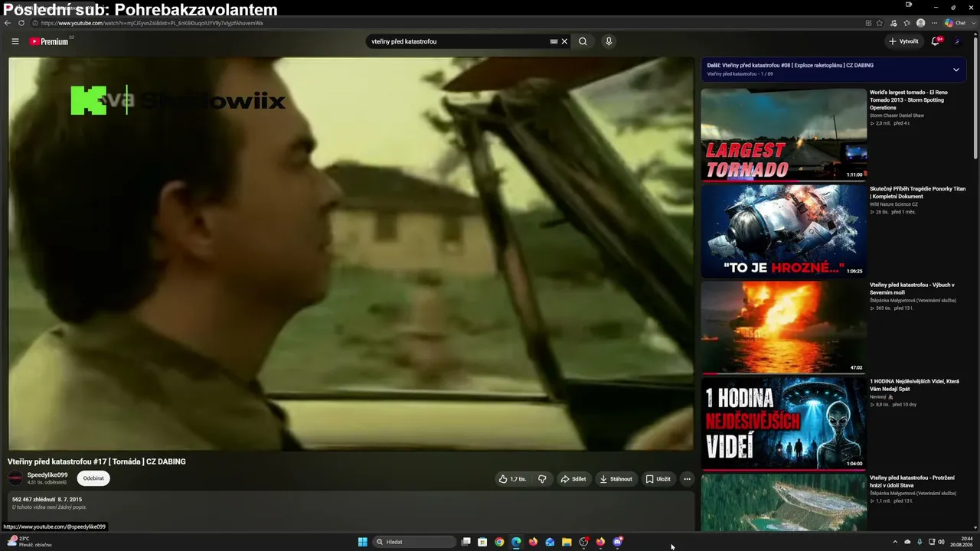Viewport: 980px width, 551px height.
Task: Go to the YouTube Premium home logo
Action: (x=51, y=41)
